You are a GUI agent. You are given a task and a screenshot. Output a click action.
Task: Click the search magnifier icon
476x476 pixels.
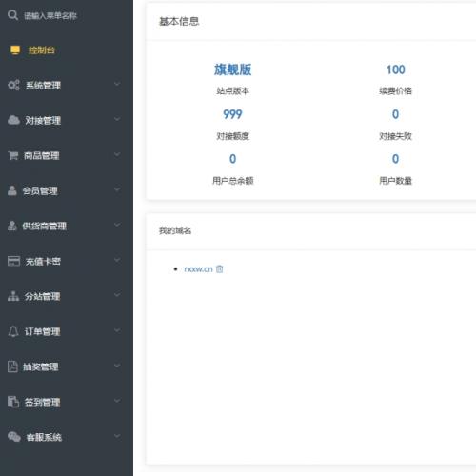[12, 15]
